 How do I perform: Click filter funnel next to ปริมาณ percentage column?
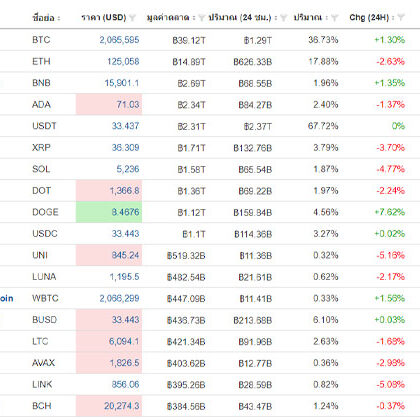click(x=335, y=18)
